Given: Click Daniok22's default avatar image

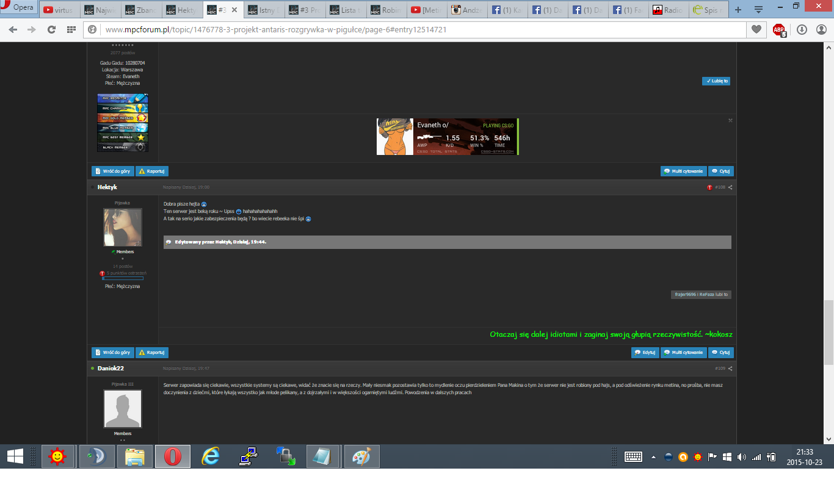Looking at the screenshot, I should pyautogui.click(x=123, y=409).
